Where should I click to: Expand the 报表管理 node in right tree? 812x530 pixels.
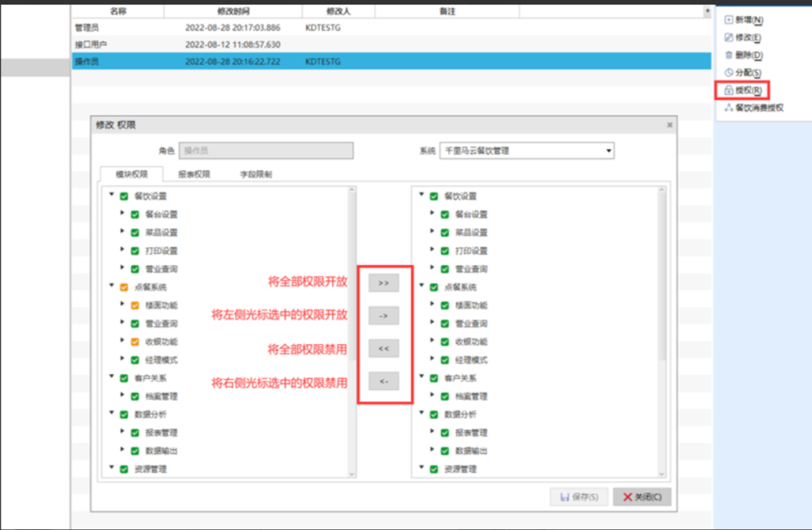coord(433,431)
